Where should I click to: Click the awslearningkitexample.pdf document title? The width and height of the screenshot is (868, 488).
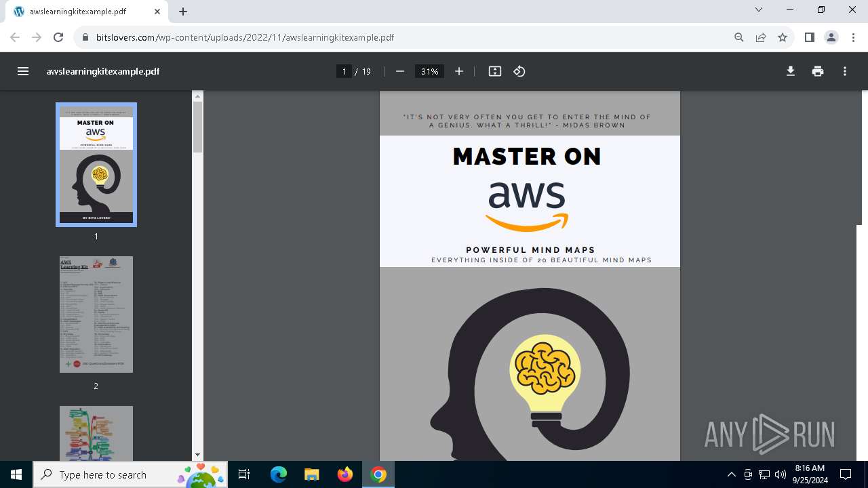[103, 71]
